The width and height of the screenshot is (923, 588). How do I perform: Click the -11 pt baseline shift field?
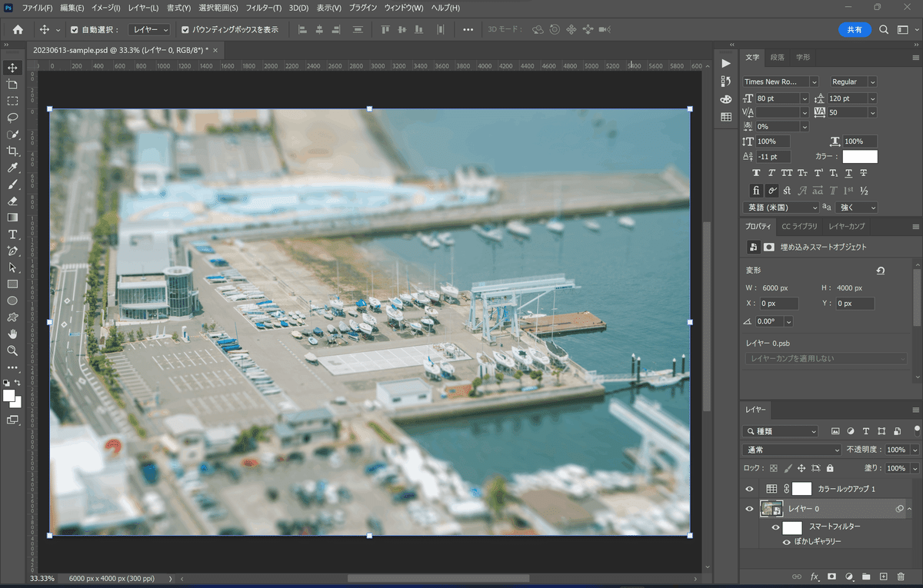[x=773, y=157]
